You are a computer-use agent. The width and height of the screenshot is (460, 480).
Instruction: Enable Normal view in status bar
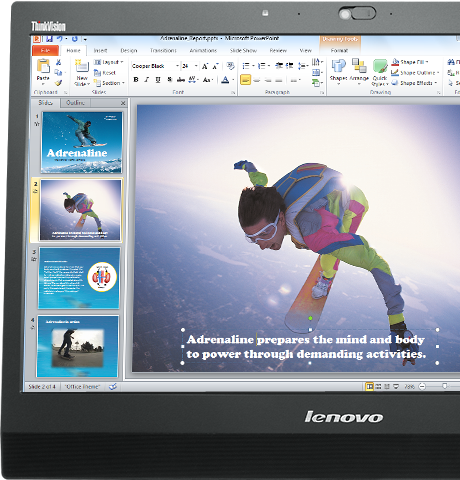[x=369, y=386]
